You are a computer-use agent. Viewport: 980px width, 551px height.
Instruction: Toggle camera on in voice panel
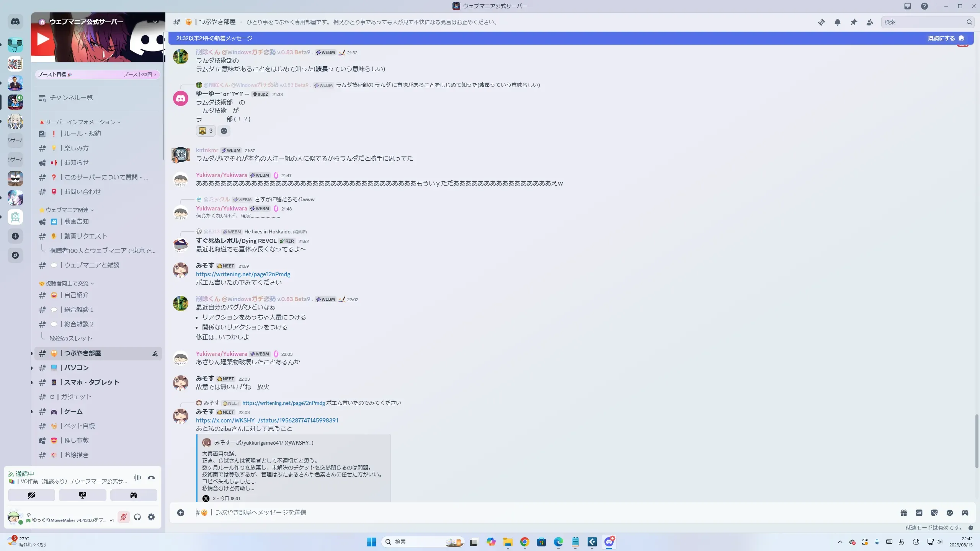(31, 495)
